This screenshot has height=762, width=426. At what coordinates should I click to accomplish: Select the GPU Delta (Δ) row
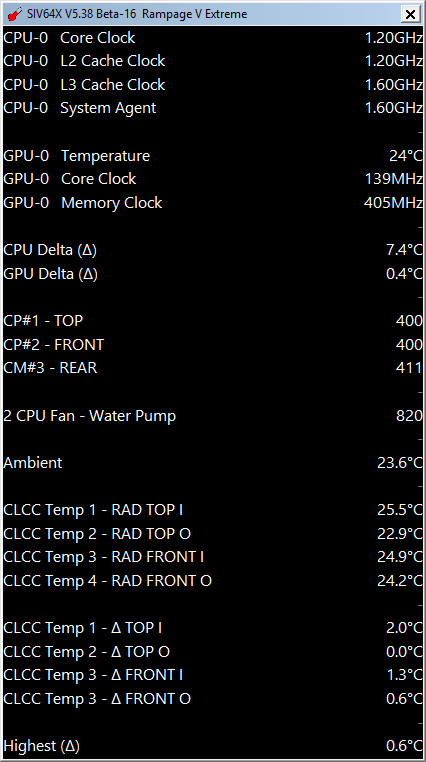213,274
